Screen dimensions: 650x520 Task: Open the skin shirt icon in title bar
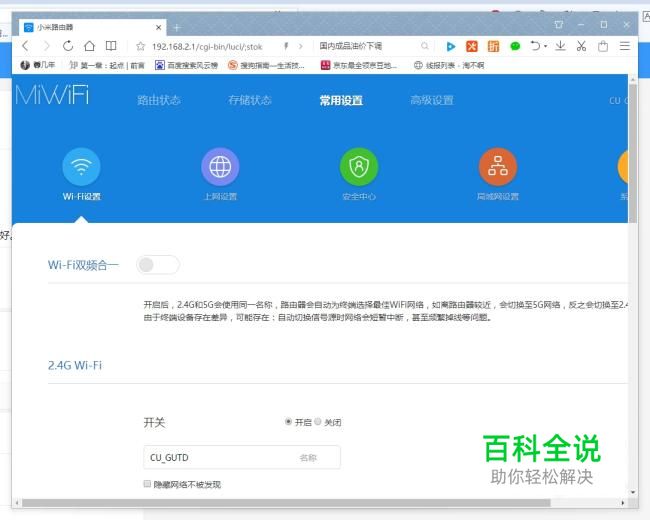pos(558,24)
